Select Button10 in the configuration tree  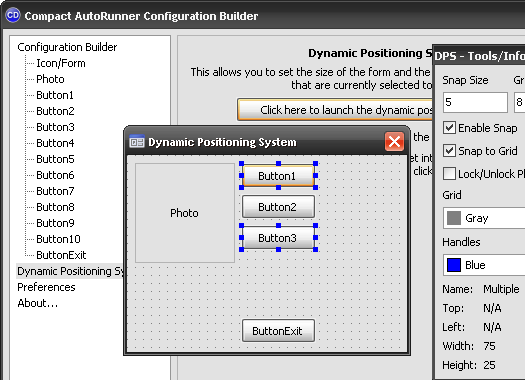click(58, 239)
